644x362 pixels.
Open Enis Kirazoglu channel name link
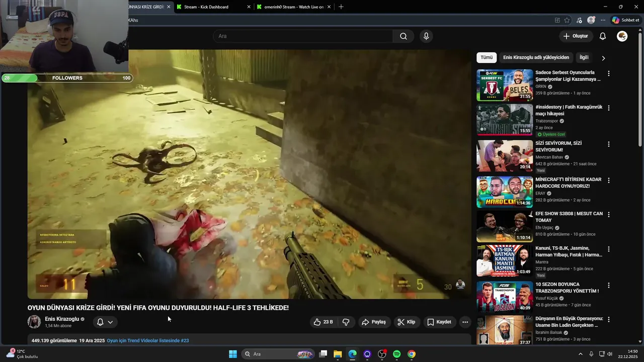62,319
